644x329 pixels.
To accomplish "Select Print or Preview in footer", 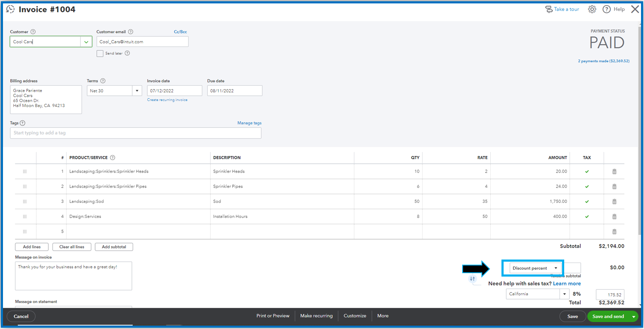I will point(273,316).
